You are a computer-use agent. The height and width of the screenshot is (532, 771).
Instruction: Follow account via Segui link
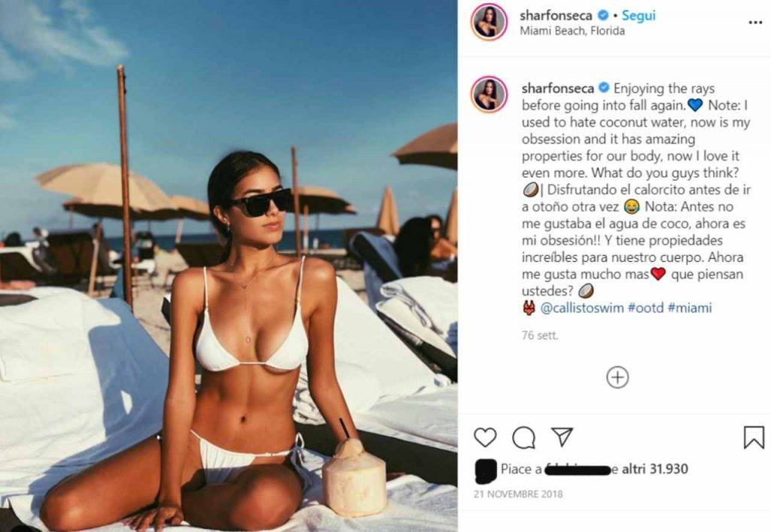coord(638,16)
